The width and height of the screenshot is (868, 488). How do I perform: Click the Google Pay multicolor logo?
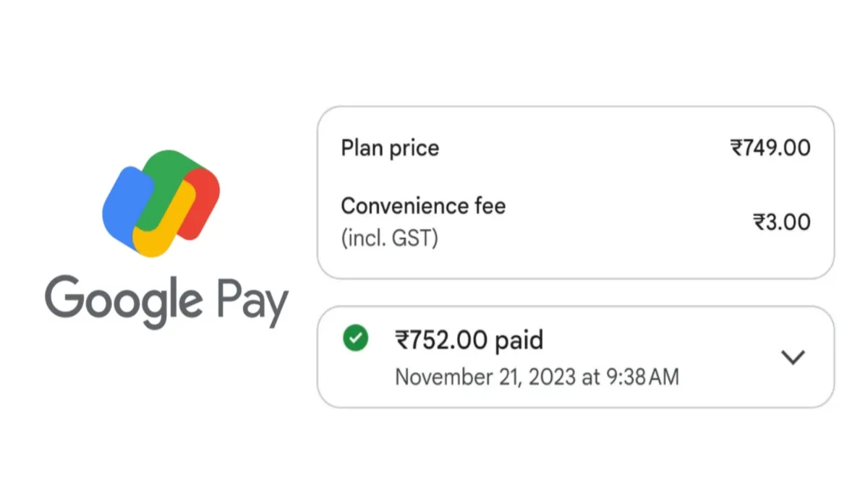(161, 203)
